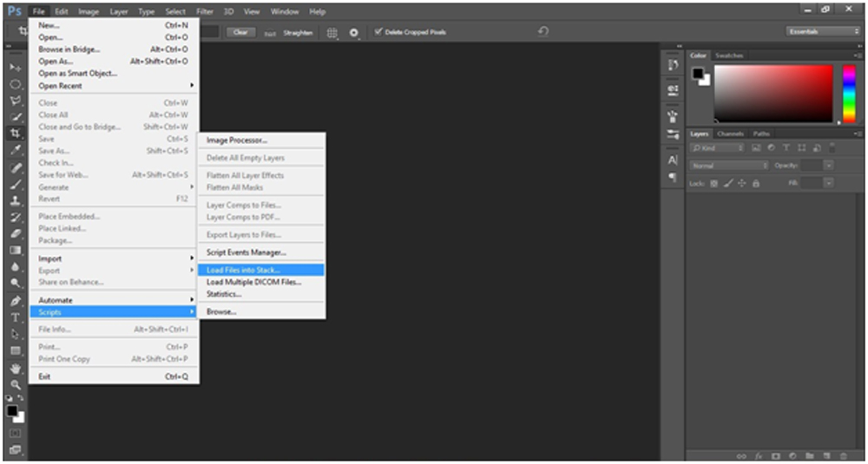Image resolution: width=868 pixels, height=464 pixels.
Task: Toggle adjustment layer filter in Layers panel
Action: pyautogui.click(x=771, y=148)
